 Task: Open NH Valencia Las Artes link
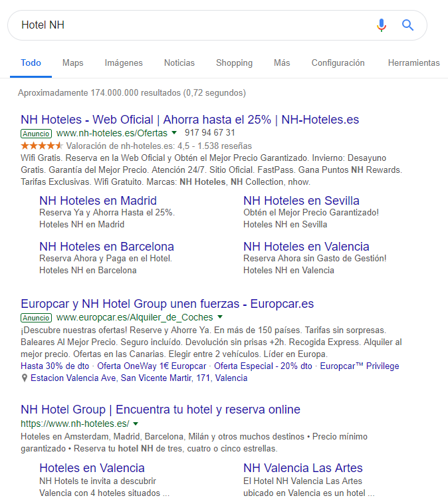click(303, 468)
